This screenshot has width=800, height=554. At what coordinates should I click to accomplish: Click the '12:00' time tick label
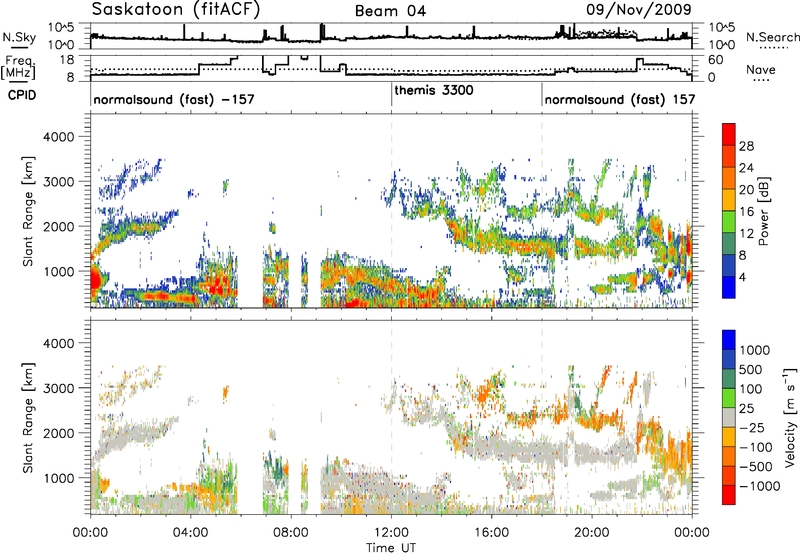point(391,533)
